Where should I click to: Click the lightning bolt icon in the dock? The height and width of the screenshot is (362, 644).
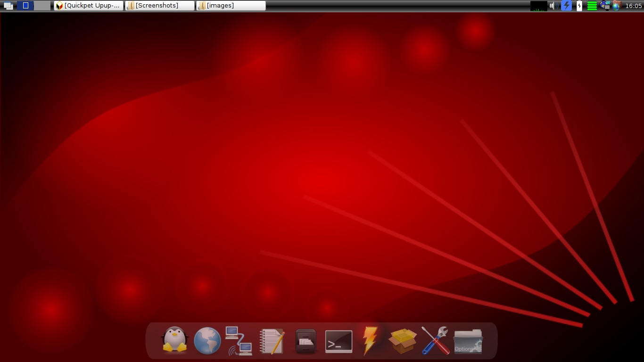(x=370, y=340)
